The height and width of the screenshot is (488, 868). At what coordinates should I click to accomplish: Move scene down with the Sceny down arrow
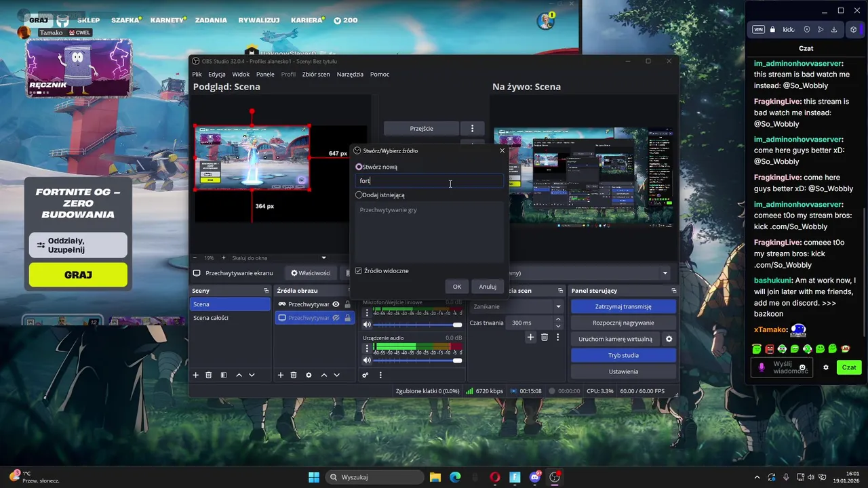[x=252, y=375]
